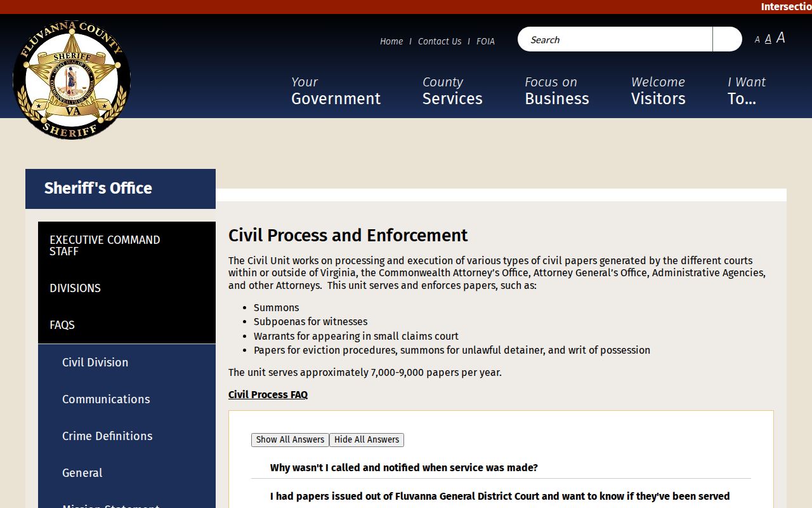Select the largest font size A

[781, 38]
